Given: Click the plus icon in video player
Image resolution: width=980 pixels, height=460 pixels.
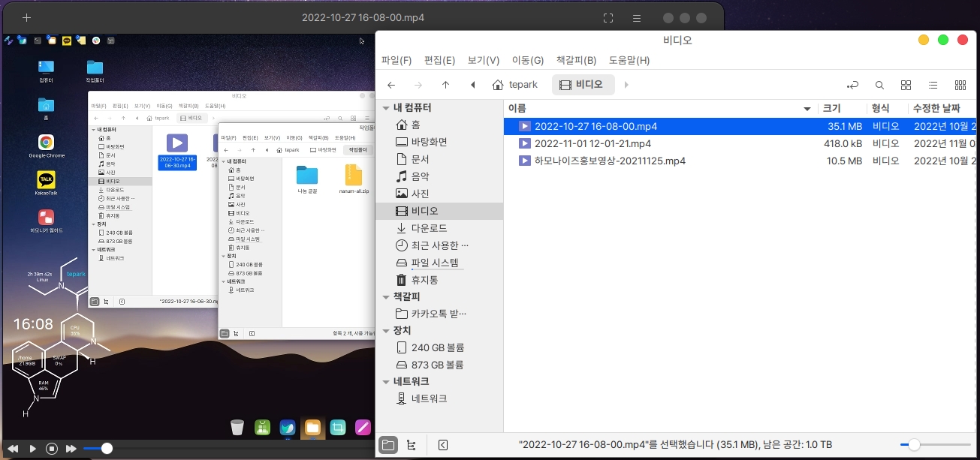Looking at the screenshot, I should [x=27, y=18].
